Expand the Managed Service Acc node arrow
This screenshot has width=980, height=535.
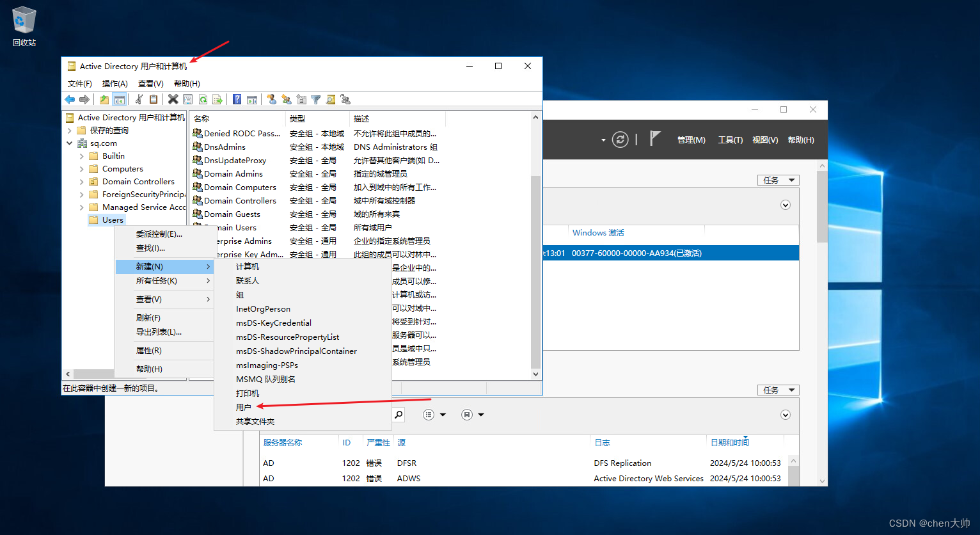point(82,207)
